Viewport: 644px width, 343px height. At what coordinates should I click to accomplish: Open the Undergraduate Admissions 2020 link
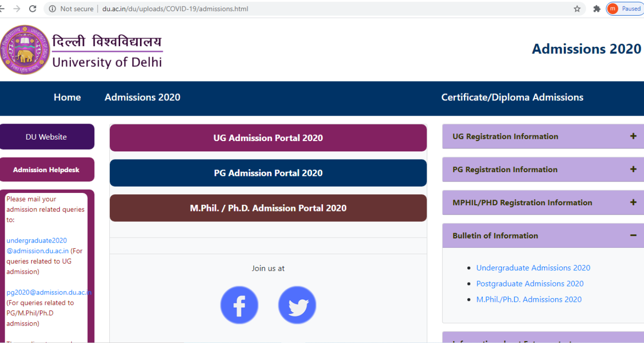(x=533, y=268)
